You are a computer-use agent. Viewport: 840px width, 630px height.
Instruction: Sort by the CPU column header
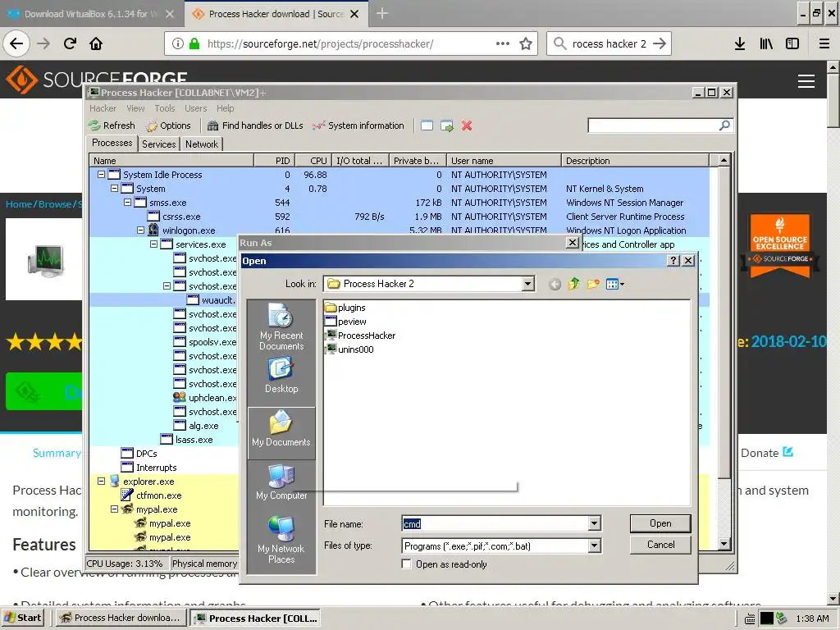(x=313, y=161)
